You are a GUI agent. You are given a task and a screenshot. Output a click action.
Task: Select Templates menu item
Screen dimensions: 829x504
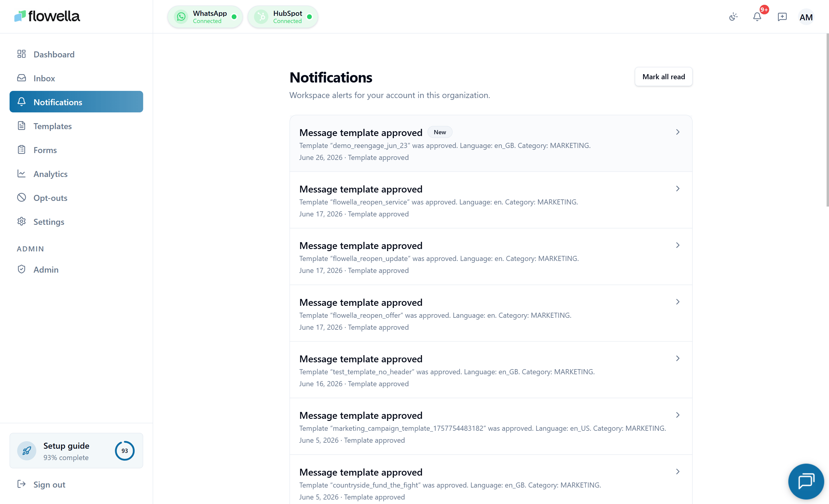tap(76, 126)
